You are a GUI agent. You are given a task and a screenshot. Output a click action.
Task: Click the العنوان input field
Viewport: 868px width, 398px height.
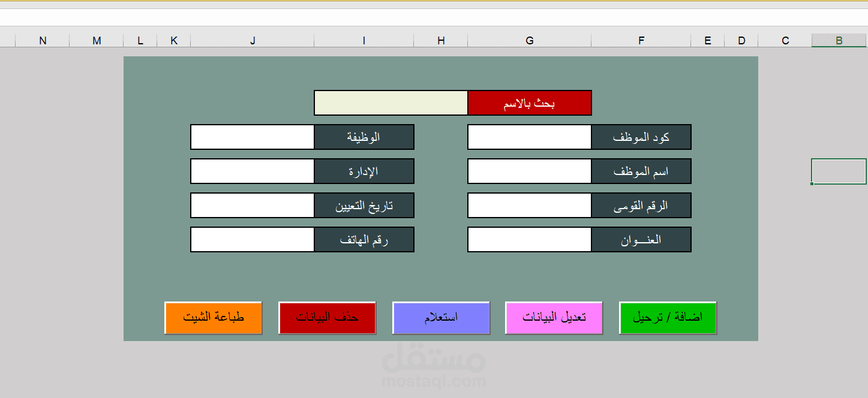tap(529, 240)
